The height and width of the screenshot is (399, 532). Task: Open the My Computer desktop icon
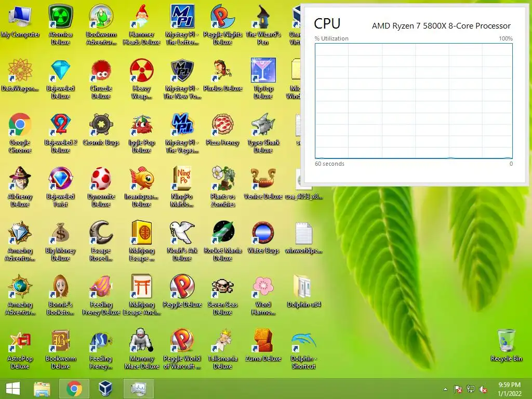tap(20, 16)
